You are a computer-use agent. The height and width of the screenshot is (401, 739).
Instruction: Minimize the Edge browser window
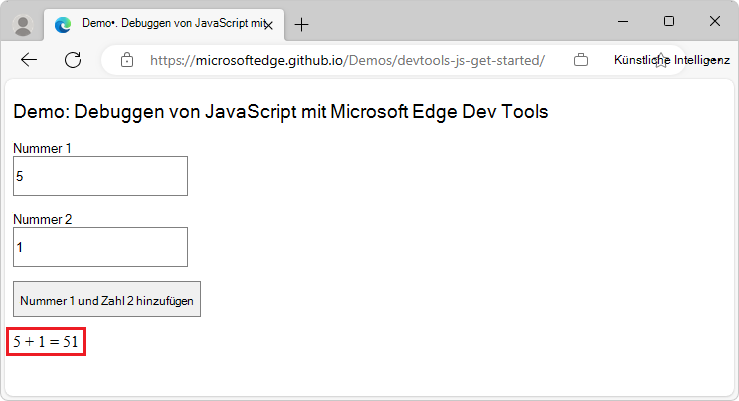(622, 21)
